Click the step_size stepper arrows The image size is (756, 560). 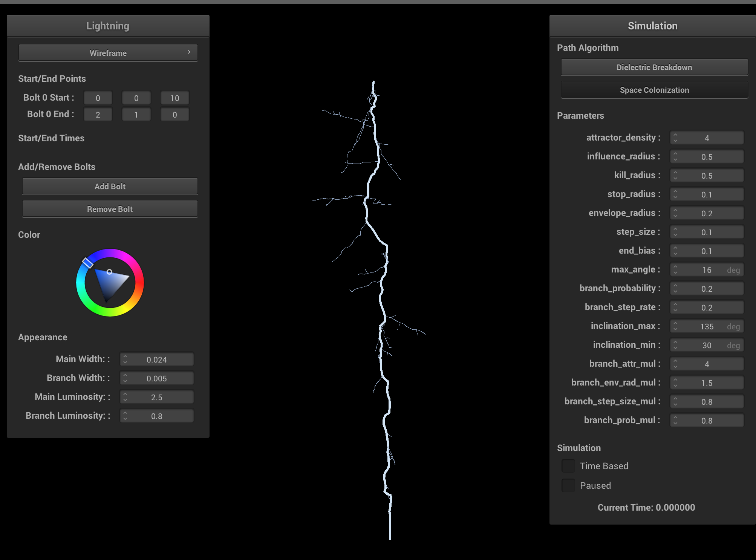(x=675, y=232)
